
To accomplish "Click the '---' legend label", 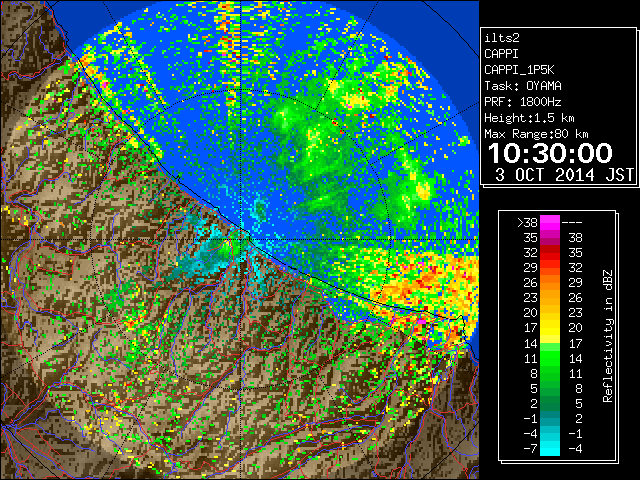I will tap(572, 223).
